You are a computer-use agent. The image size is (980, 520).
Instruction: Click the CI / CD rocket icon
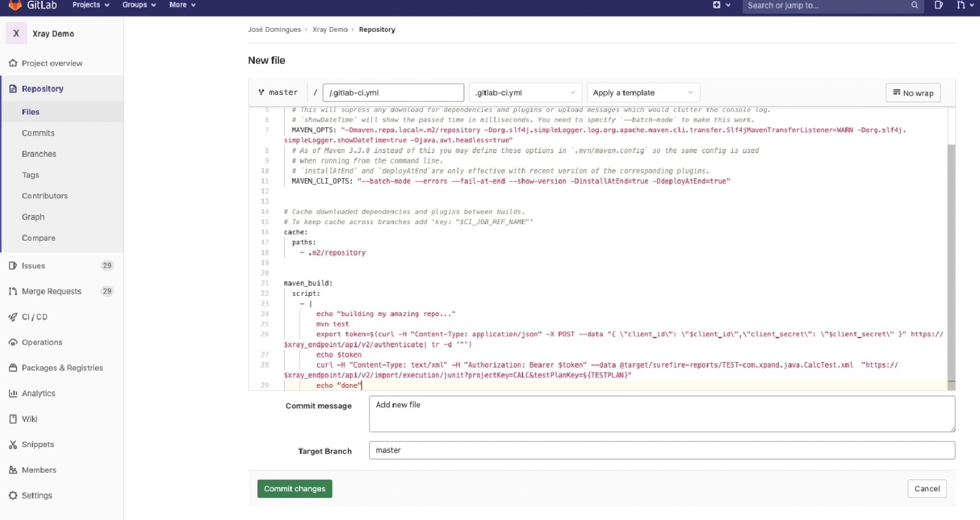click(x=13, y=317)
